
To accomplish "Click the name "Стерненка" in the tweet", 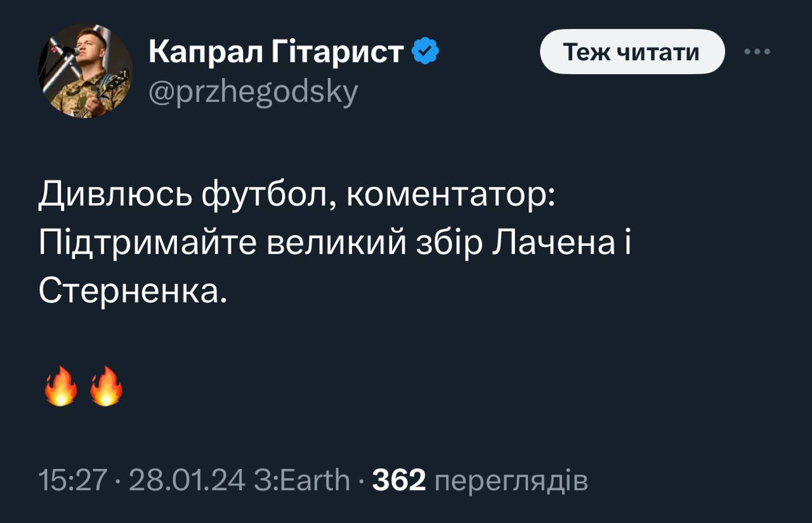I will point(132,292).
